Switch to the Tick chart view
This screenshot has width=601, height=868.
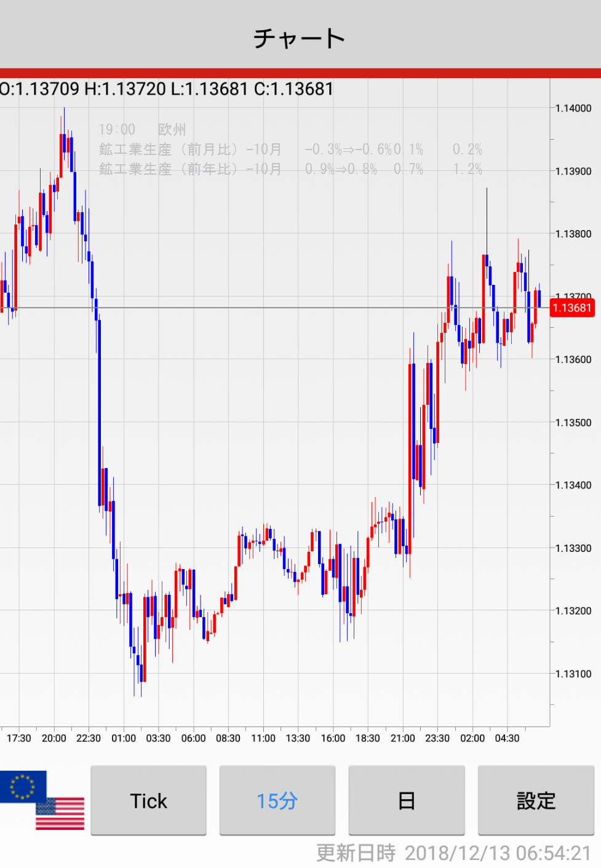click(148, 800)
